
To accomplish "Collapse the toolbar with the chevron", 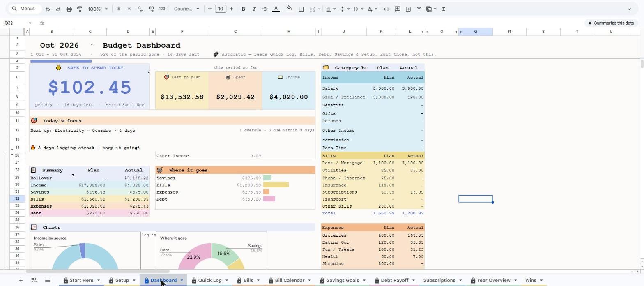I will pos(629,9).
